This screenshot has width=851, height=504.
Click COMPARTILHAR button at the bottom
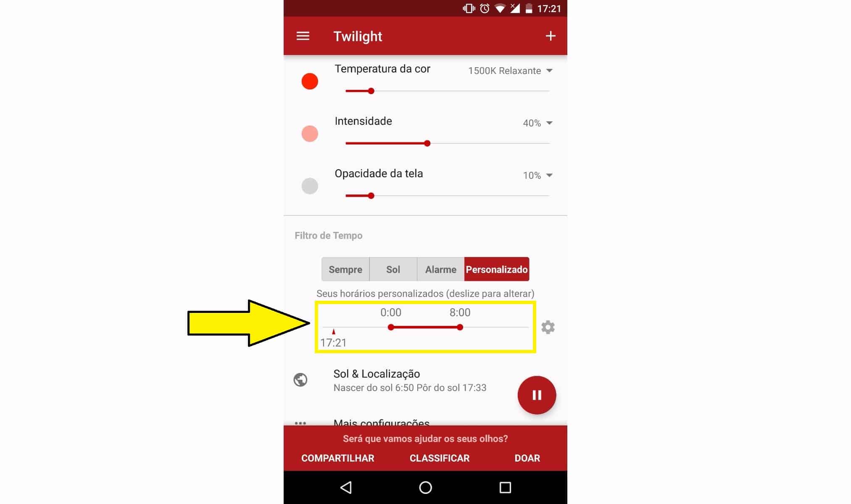[x=338, y=458]
